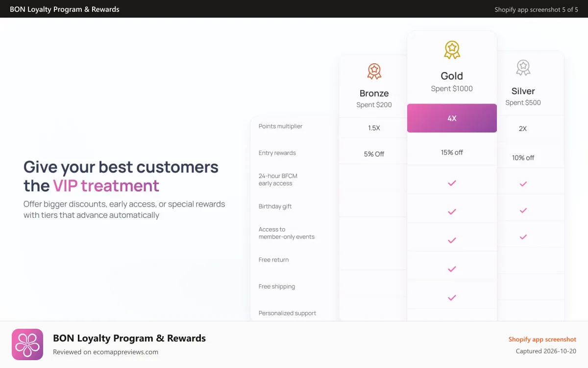Viewport: 588px width, 368px height.
Task: Click the Bronze tier medal icon
Action: [374, 71]
